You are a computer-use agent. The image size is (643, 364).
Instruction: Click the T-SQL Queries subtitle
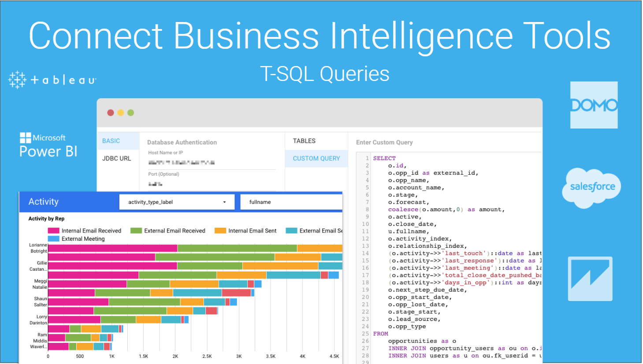[x=325, y=74]
